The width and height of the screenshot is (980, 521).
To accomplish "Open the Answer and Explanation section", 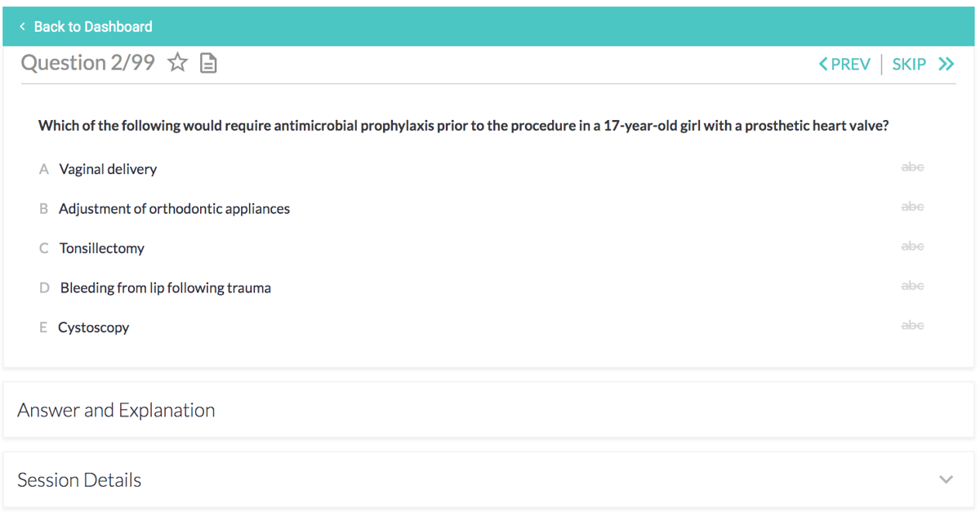I will point(115,410).
